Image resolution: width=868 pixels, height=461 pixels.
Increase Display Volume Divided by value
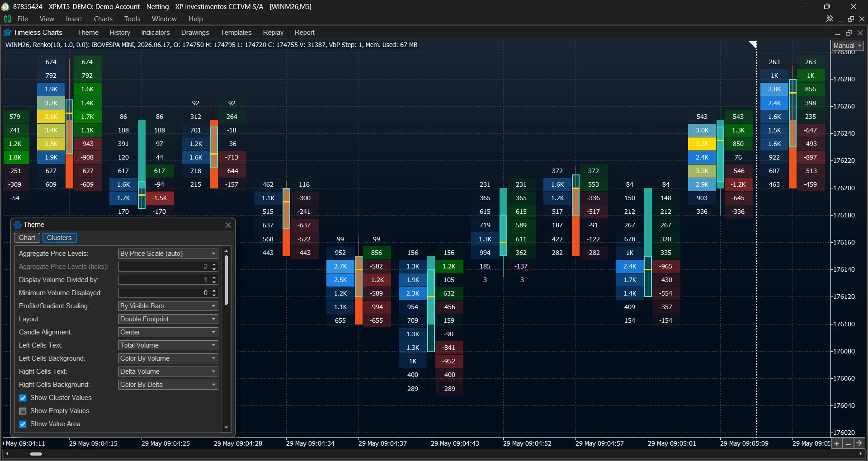[214, 278]
